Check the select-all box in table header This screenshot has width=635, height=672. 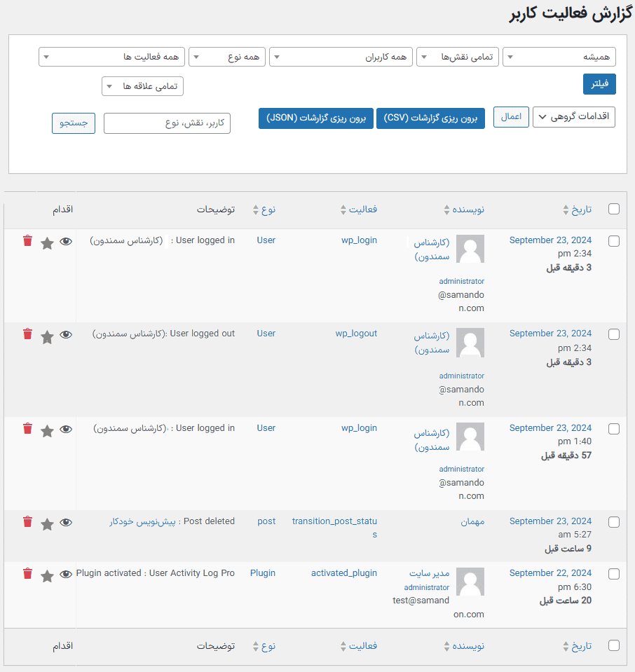tap(614, 209)
